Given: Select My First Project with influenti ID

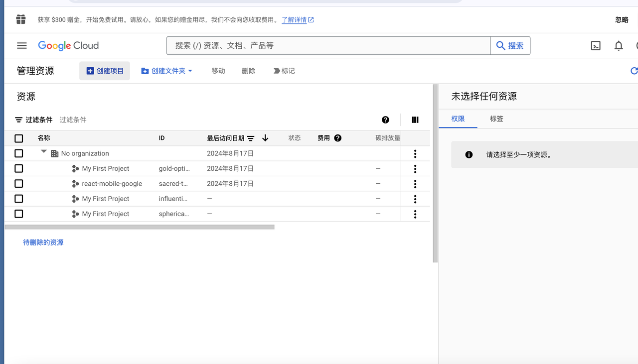Looking at the screenshot, I should [x=106, y=199].
